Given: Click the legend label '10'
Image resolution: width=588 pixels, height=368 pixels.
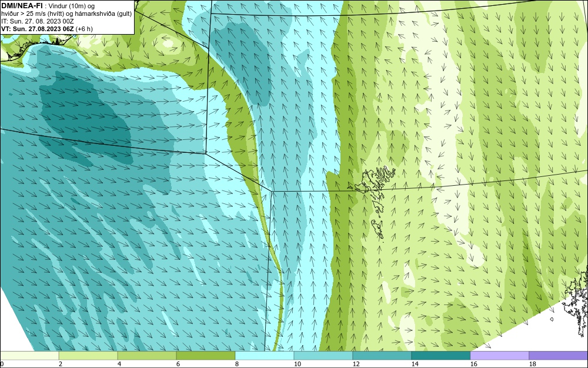Looking at the screenshot, I should 297,364.
